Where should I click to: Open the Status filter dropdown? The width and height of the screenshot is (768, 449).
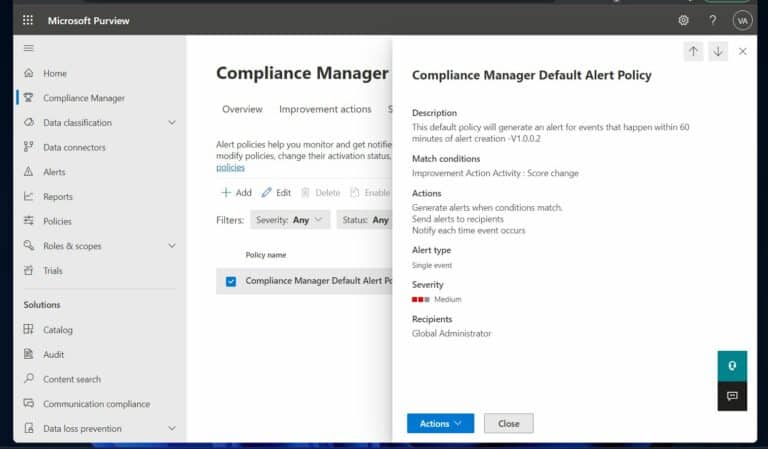point(365,220)
